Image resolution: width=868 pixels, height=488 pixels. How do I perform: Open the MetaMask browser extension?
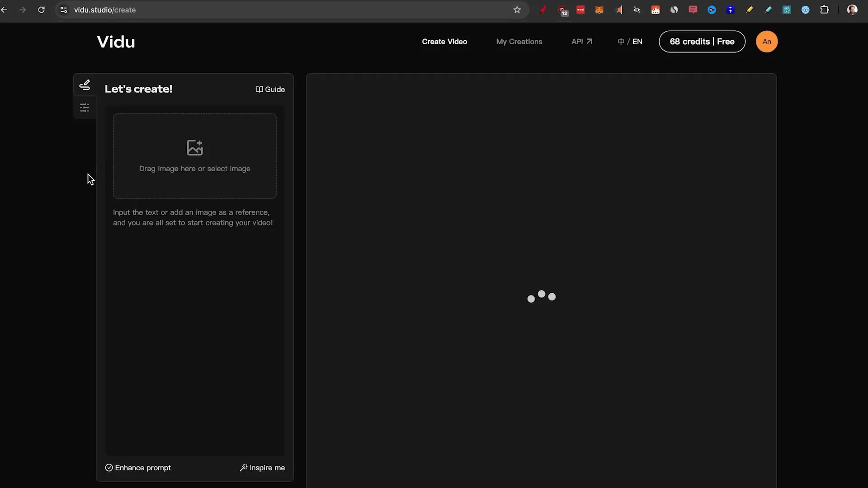(599, 9)
